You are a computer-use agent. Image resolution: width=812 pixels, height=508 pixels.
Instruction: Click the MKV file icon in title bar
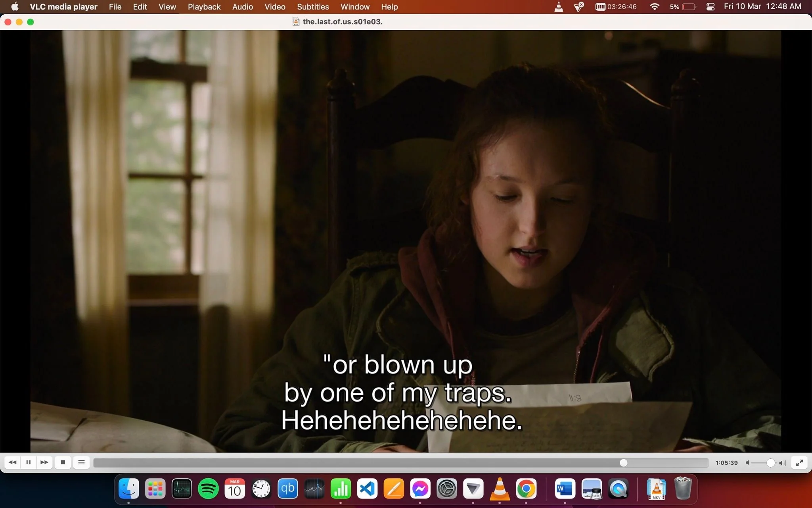(296, 21)
